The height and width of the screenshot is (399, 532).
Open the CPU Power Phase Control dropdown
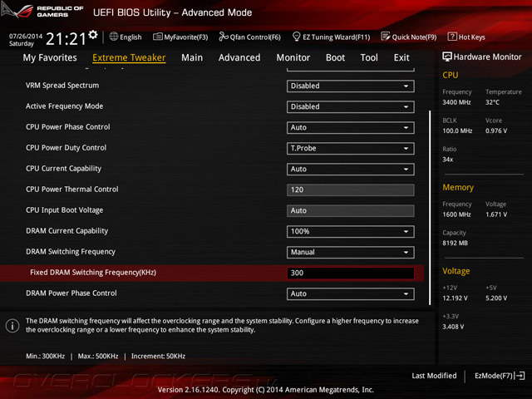pyautogui.click(x=351, y=127)
